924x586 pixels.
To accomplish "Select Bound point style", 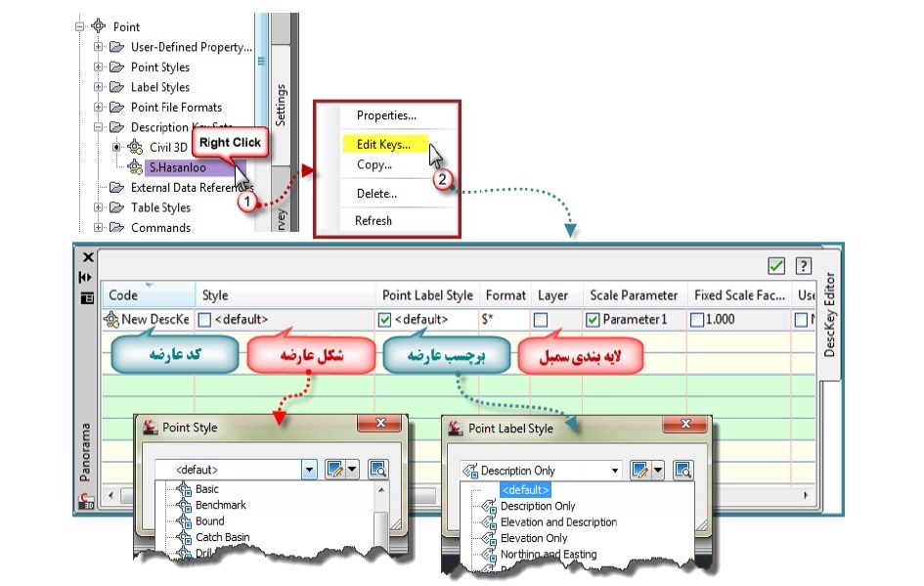I will click(210, 521).
